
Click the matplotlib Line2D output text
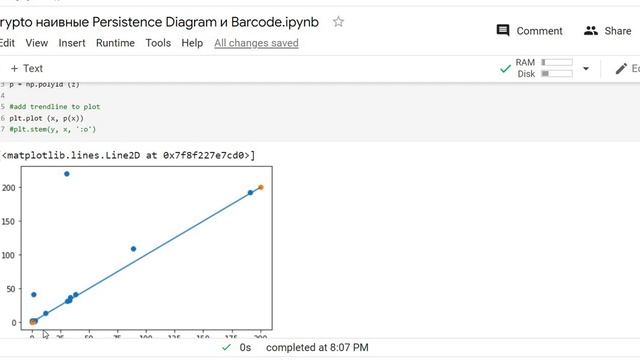(x=128, y=155)
